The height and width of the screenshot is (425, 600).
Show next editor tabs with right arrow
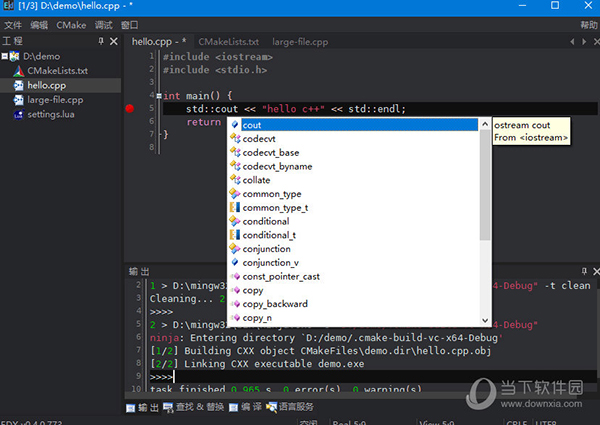[x=584, y=41]
